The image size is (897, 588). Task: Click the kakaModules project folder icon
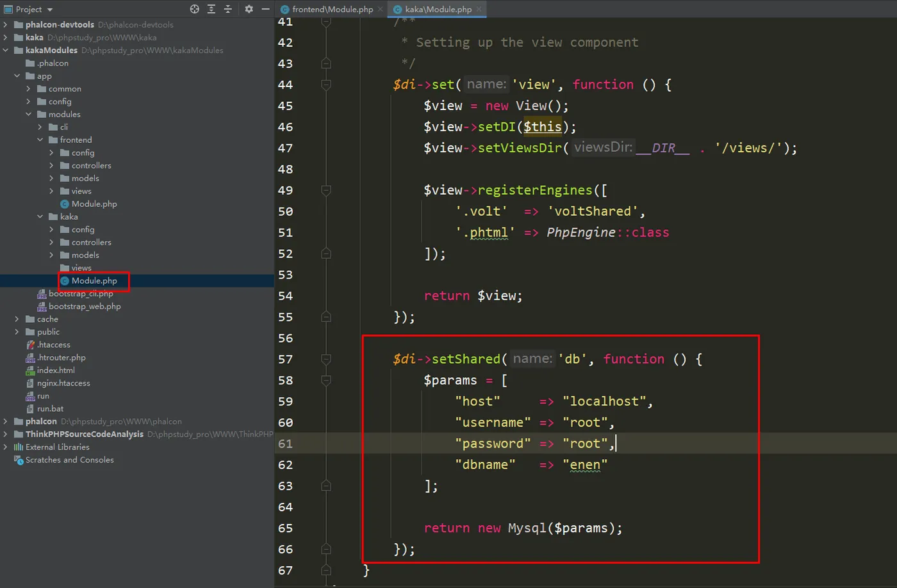tap(19, 50)
